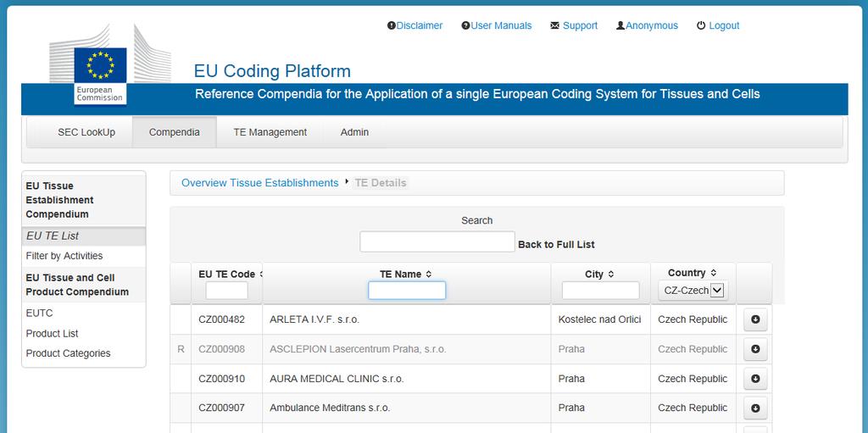The height and width of the screenshot is (433, 868).
Task: Click ARLETA I.V.F. s.r.o. name
Action: tap(314, 319)
